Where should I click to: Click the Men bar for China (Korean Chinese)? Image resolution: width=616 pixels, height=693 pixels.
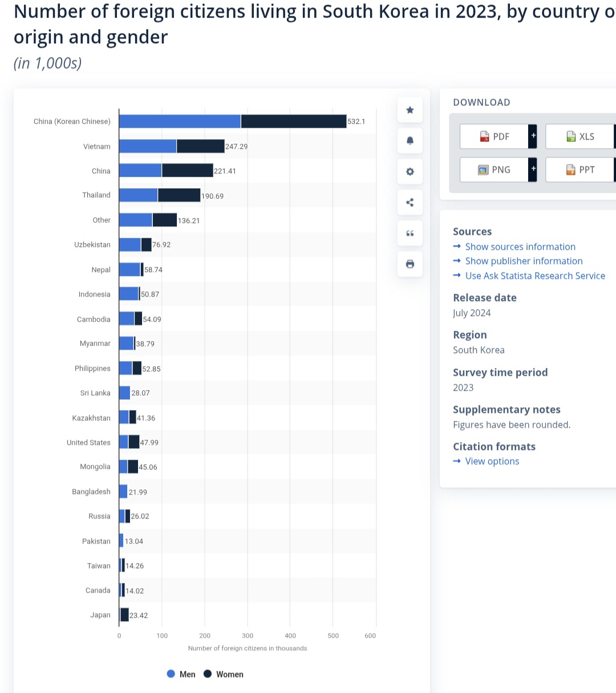point(180,121)
